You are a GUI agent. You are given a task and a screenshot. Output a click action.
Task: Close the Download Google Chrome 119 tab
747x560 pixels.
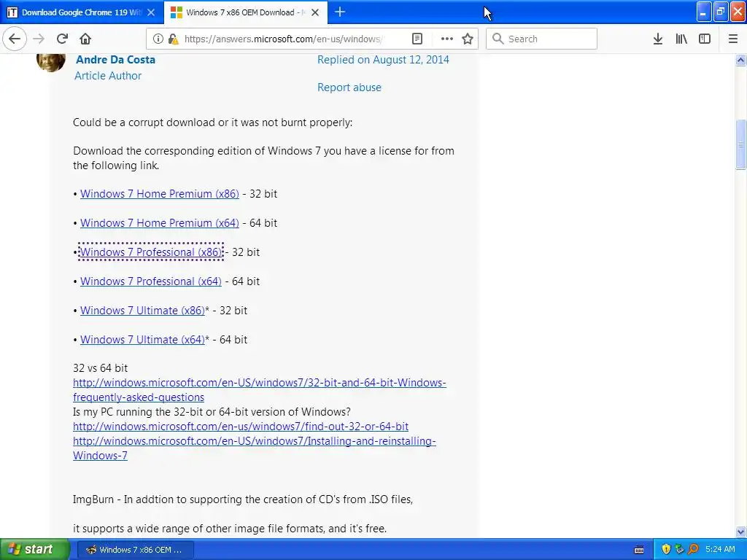(x=151, y=12)
